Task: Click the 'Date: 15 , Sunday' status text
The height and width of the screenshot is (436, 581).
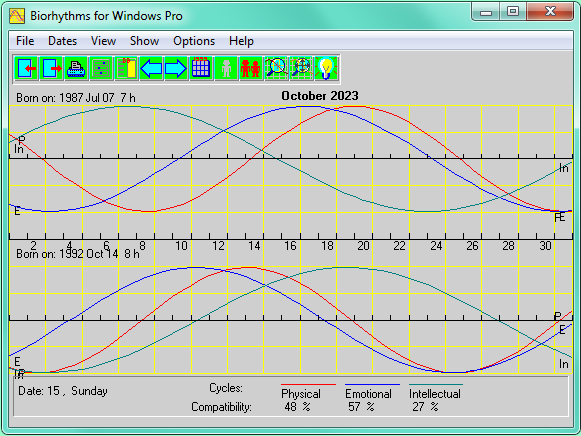Action: coord(63,391)
